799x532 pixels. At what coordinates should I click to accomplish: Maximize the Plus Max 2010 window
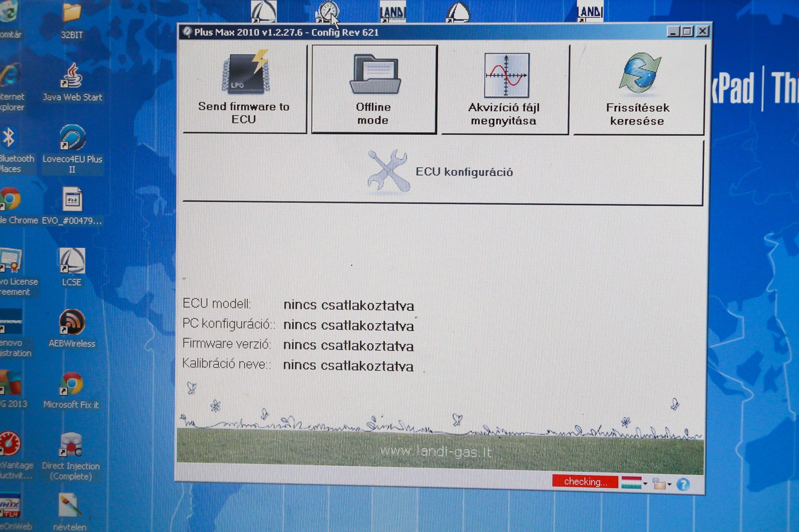click(687, 31)
